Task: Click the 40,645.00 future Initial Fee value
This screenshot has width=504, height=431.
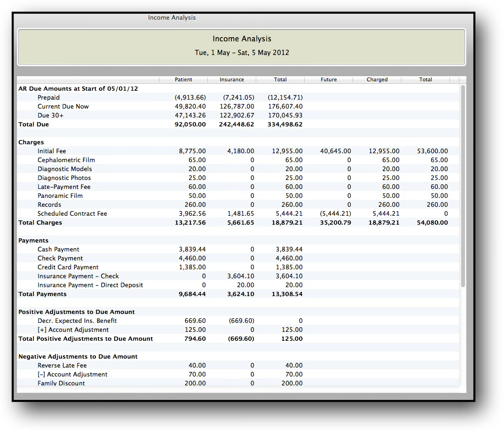Action: (336, 151)
